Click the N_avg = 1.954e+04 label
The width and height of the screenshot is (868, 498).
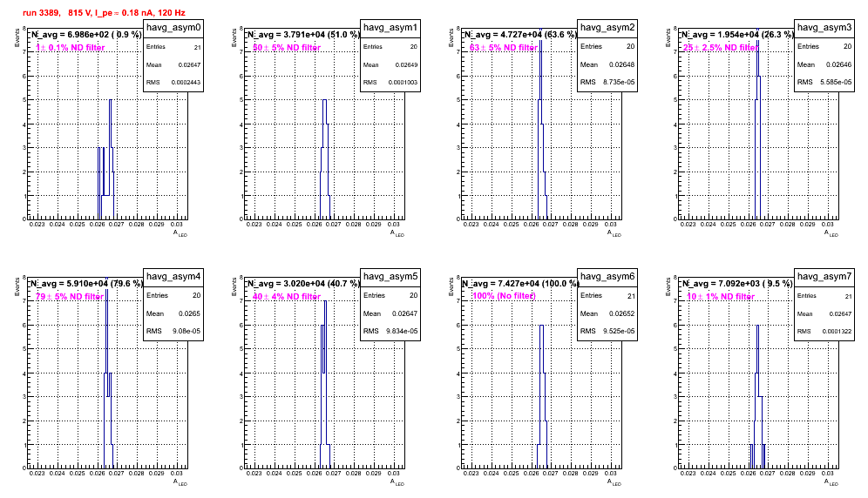(x=737, y=35)
